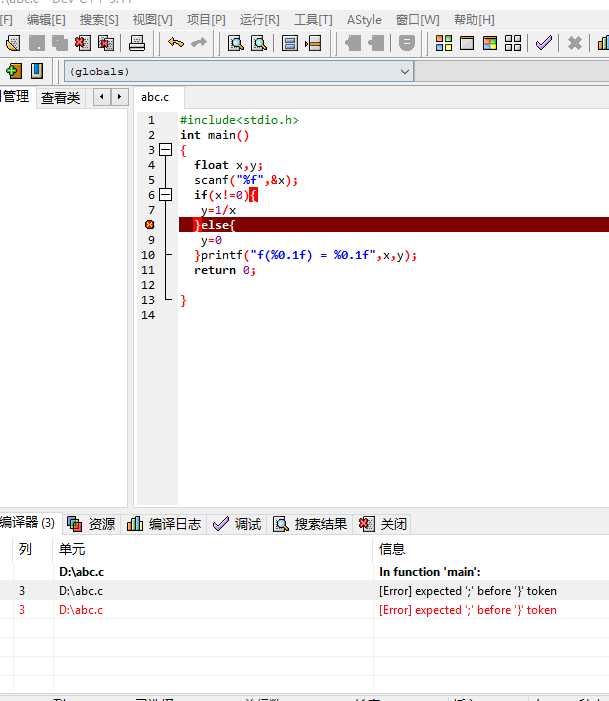Switch to the 管理 panel tab
This screenshot has width=609, height=701.
15,96
